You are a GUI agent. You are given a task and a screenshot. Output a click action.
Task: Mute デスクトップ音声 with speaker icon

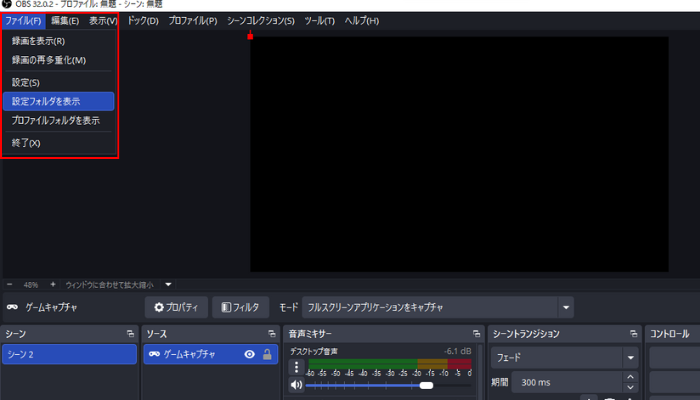click(x=296, y=384)
